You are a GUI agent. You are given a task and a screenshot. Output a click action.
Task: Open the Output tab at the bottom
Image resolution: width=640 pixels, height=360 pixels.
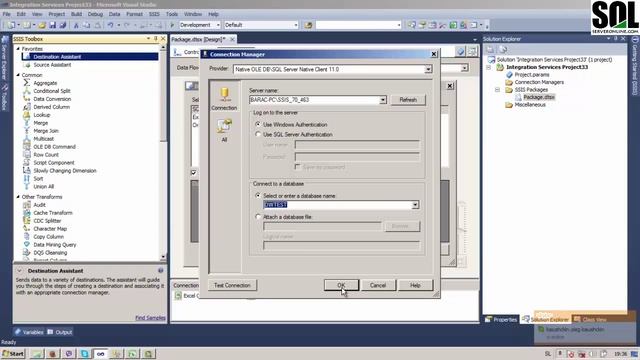(60, 332)
